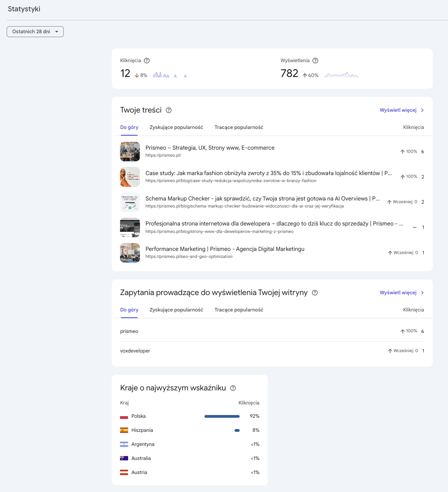Click the chevron arrow in Twoje treści header

pyautogui.click(x=422, y=110)
